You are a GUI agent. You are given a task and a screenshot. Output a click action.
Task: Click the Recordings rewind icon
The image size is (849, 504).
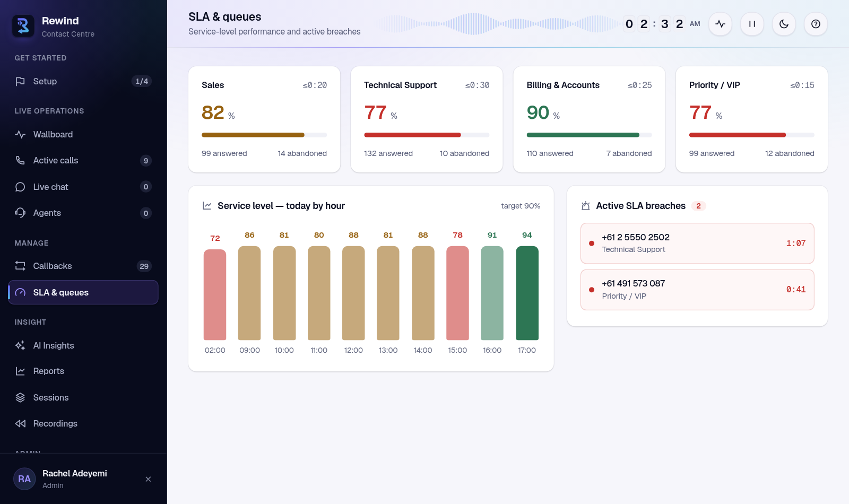(20, 423)
